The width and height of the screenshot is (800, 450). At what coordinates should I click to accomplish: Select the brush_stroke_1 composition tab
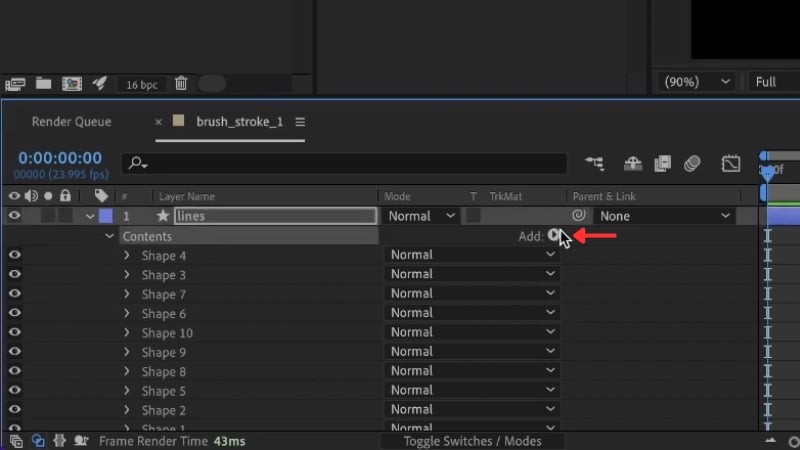[x=239, y=121]
